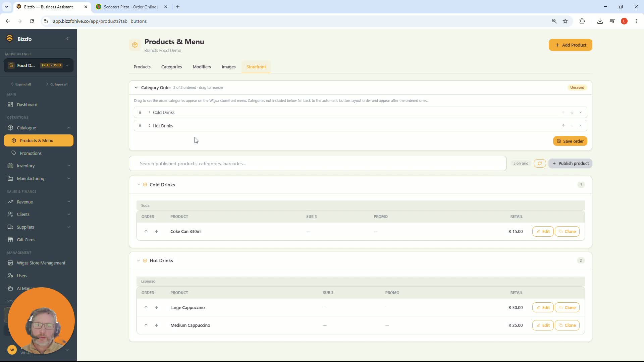Collapse the Category Order section
The height and width of the screenshot is (362, 644).
(x=136, y=87)
